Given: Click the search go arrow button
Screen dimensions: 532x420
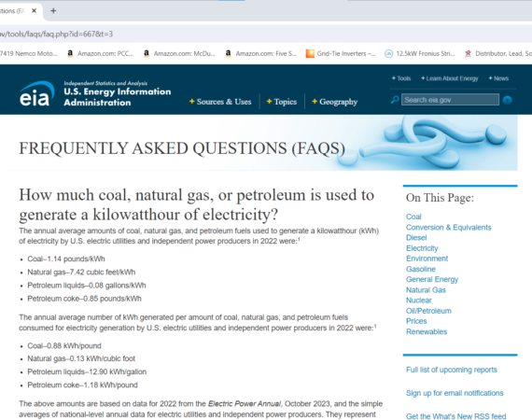Looking at the screenshot, I should point(507,100).
